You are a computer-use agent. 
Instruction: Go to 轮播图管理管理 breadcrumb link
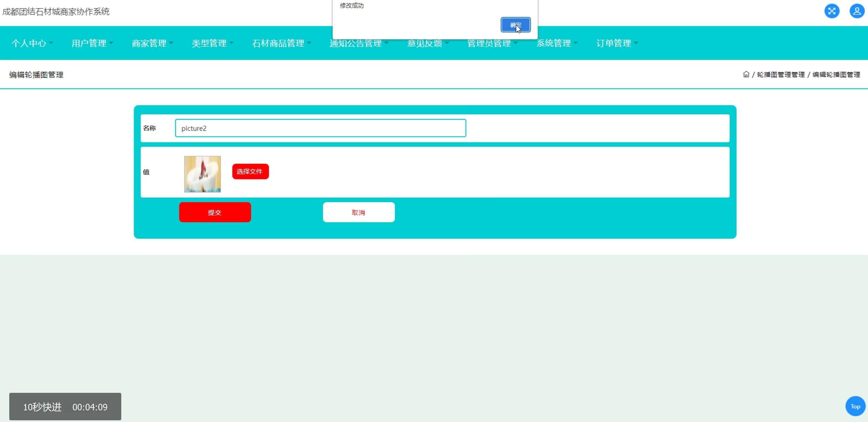pyautogui.click(x=780, y=75)
